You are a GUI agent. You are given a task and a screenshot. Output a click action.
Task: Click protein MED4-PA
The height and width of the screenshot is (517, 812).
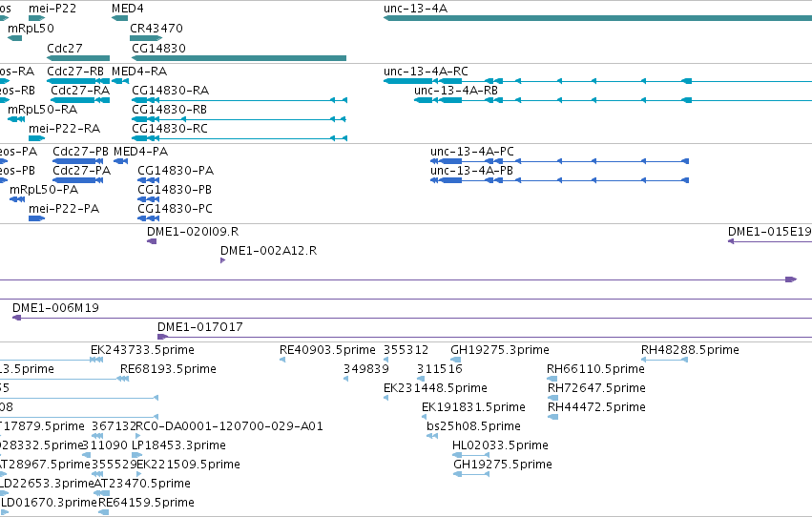(120, 161)
